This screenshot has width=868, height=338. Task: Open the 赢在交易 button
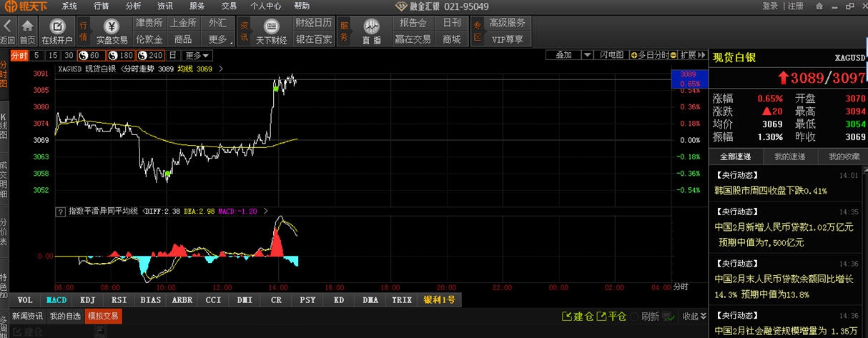coord(413,39)
